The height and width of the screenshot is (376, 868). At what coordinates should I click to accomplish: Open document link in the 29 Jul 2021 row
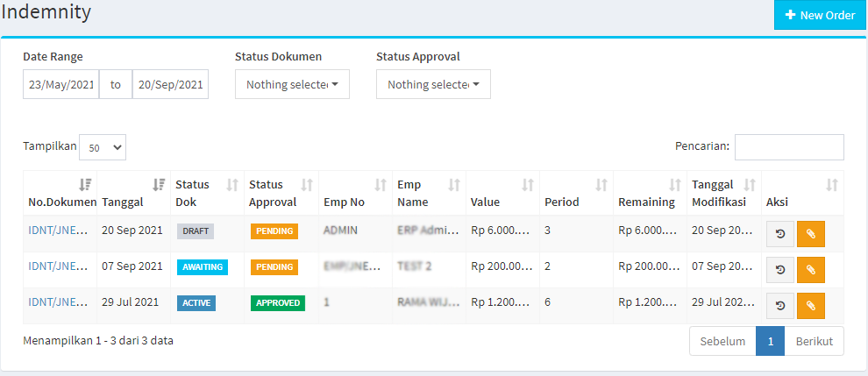coord(58,302)
